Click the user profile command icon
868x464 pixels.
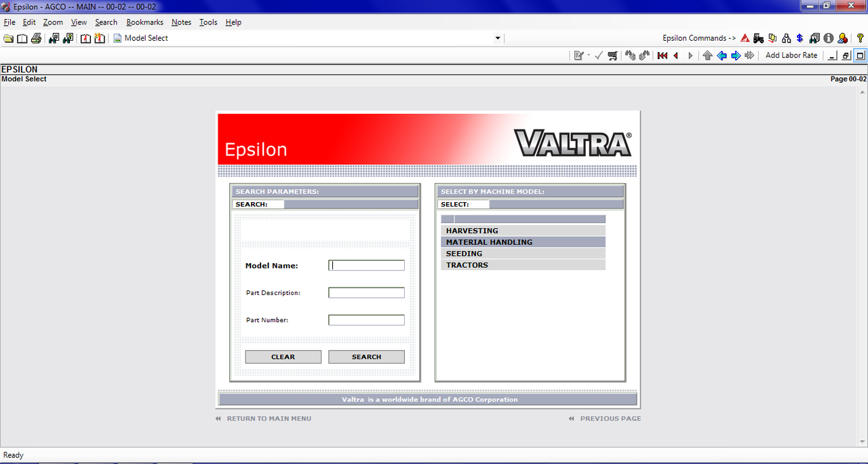click(x=842, y=38)
